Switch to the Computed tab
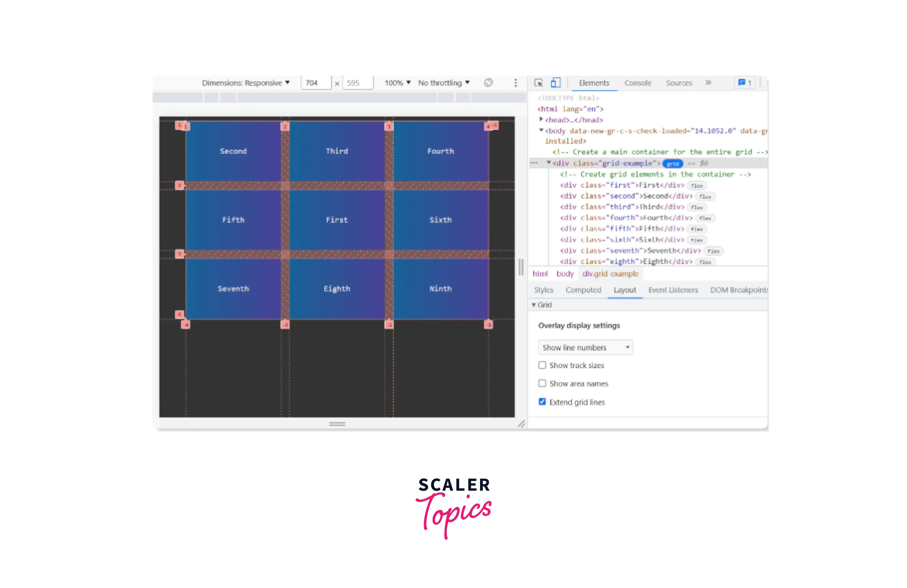 [x=583, y=290]
